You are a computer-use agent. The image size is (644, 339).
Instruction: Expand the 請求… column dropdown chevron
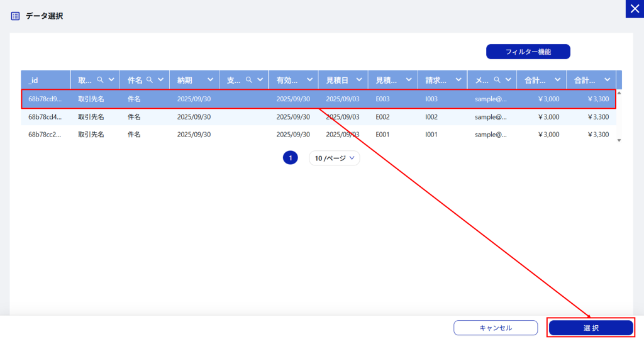(458, 80)
